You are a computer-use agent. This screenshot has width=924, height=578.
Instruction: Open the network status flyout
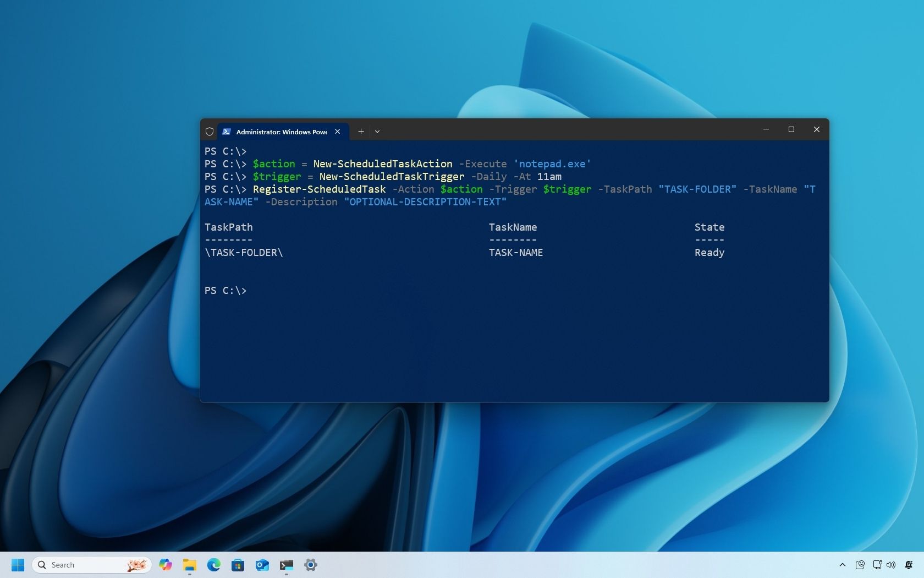[877, 565]
